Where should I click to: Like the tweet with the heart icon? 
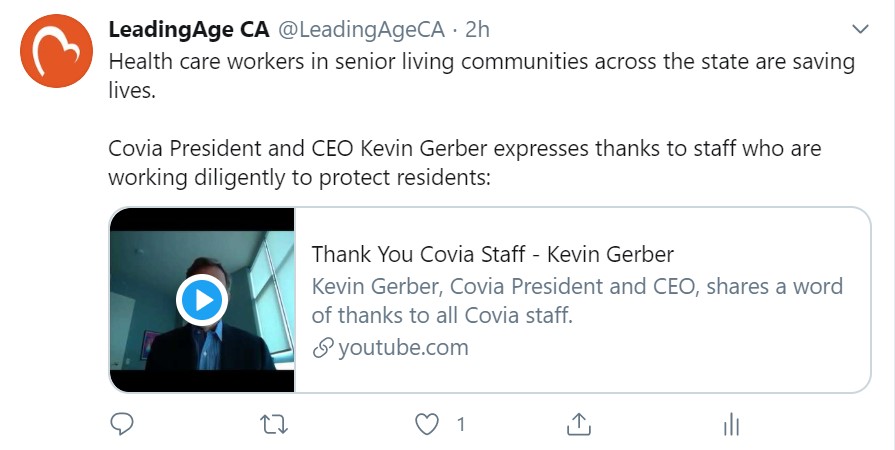click(x=426, y=425)
